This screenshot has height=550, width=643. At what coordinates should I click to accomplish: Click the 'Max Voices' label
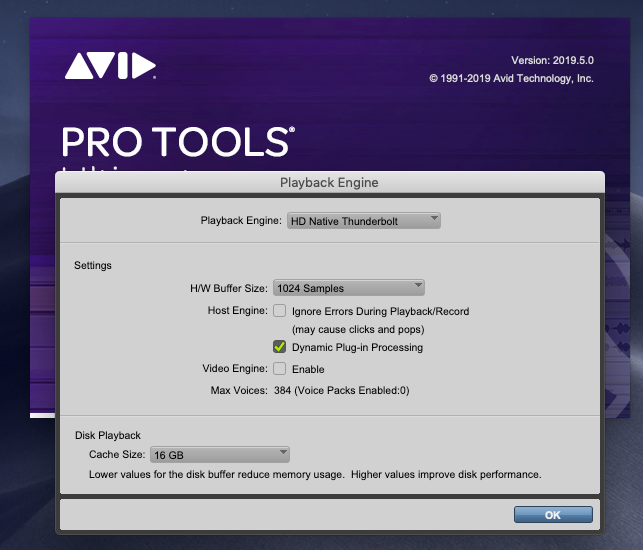239,390
